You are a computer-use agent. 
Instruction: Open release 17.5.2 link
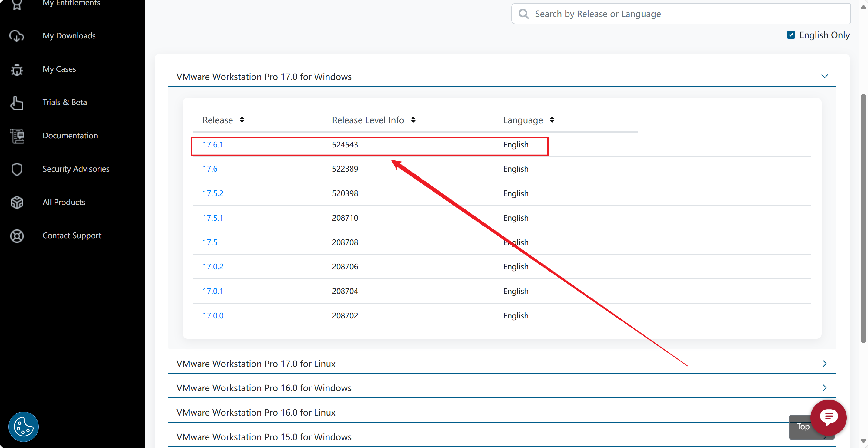(213, 193)
